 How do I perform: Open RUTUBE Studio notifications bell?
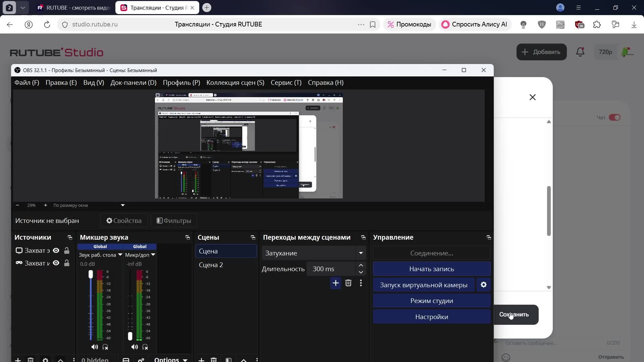[580, 52]
